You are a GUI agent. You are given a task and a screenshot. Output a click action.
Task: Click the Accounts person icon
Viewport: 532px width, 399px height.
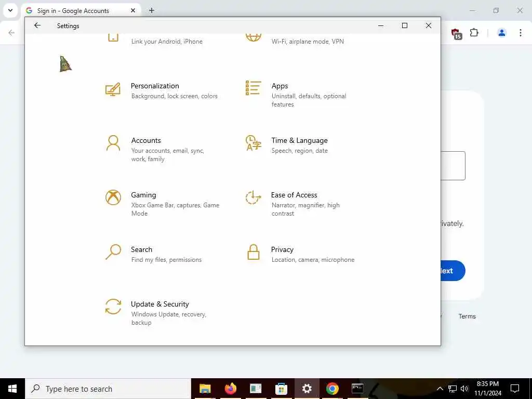coord(113,143)
